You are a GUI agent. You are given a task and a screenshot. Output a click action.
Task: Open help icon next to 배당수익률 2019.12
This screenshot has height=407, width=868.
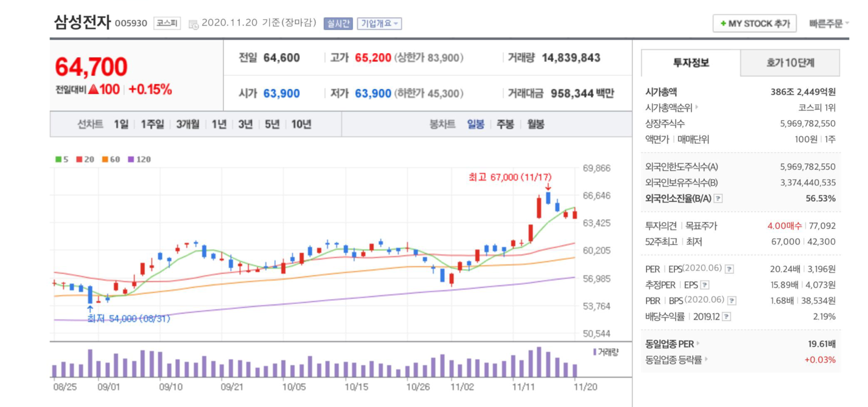[726, 316]
